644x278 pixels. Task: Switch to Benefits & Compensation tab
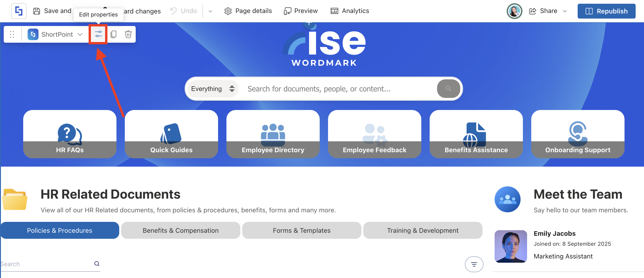180,230
